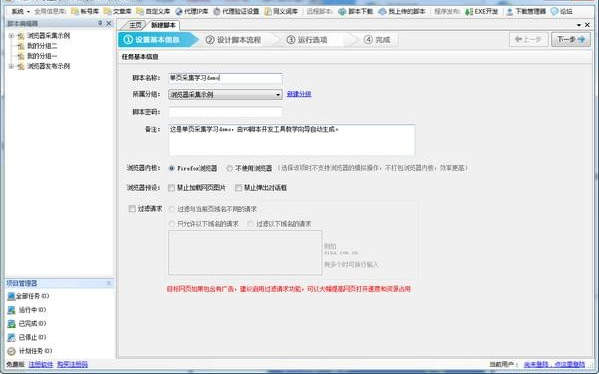Select the Firefox浏览器 radio option
This screenshot has height=374, width=599.
[x=172, y=168]
